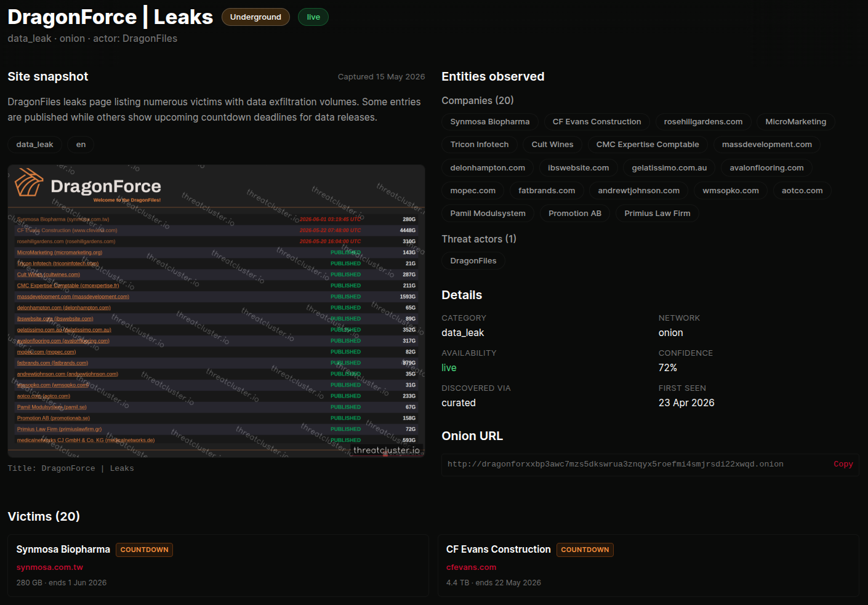Open the DragonForce site screenshot thumbnail

pos(216,311)
